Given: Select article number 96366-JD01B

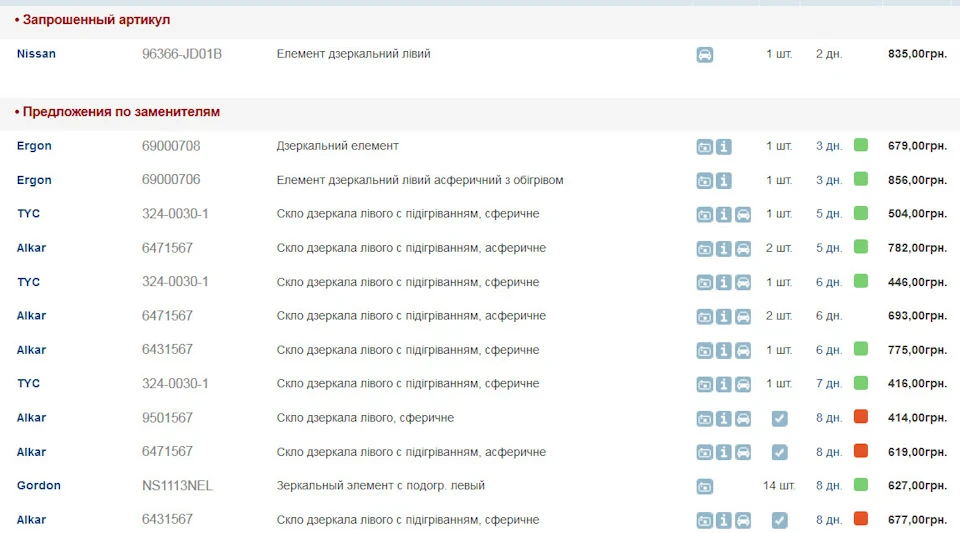Looking at the screenshot, I should [182, 54].
